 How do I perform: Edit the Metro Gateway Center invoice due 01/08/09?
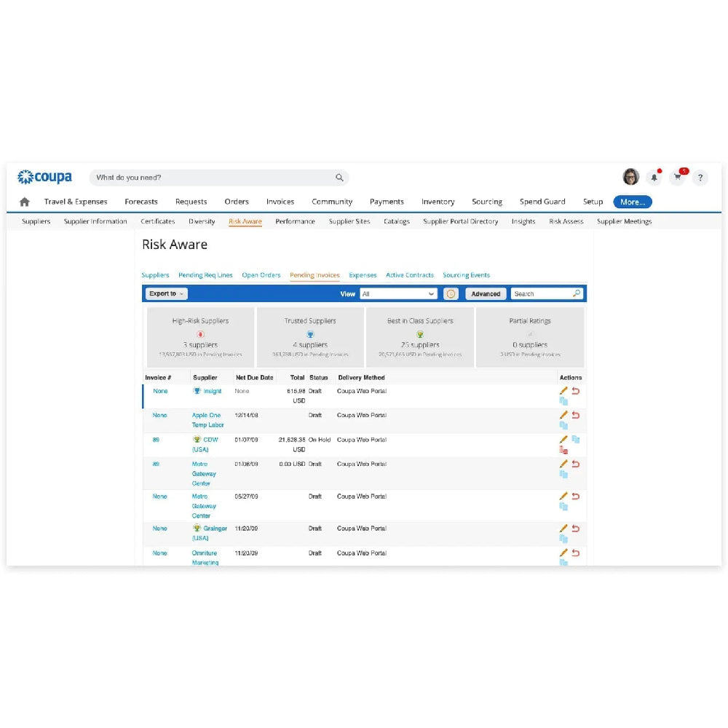click(563, 464)
